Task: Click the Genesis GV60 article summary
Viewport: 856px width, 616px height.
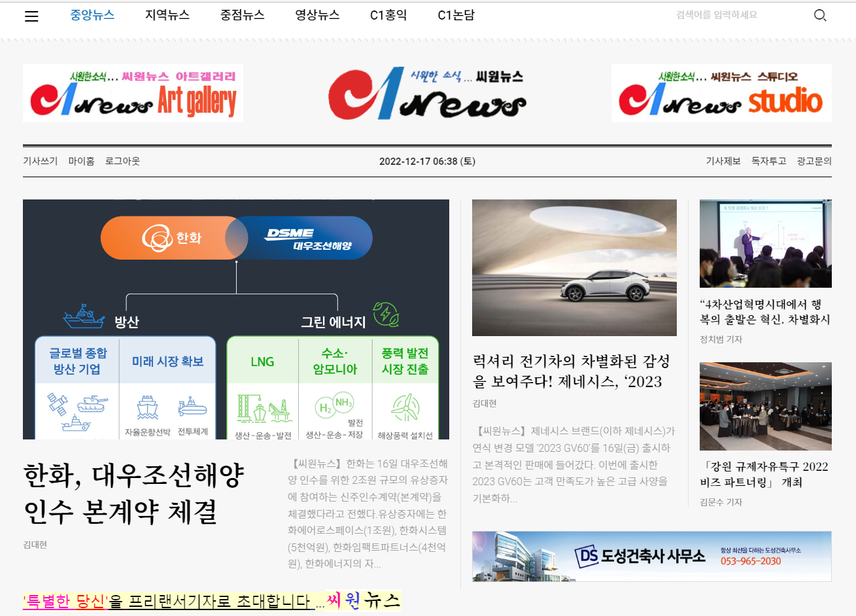Action: 574,464
